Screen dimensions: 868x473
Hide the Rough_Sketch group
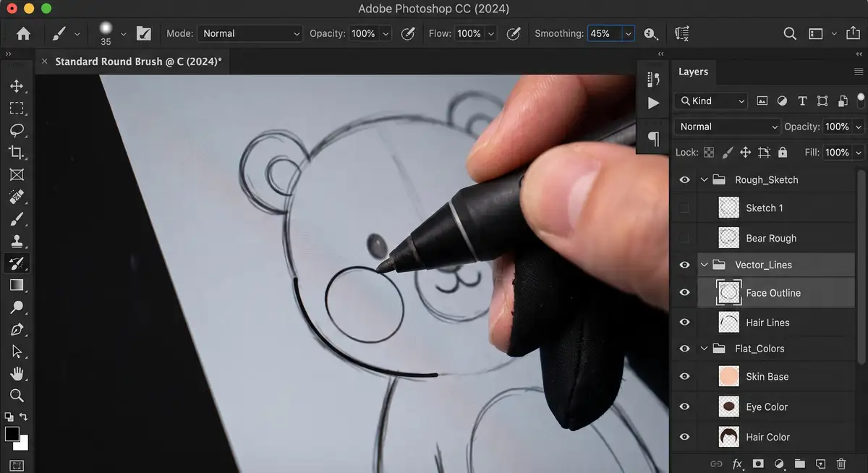point(684,179)
